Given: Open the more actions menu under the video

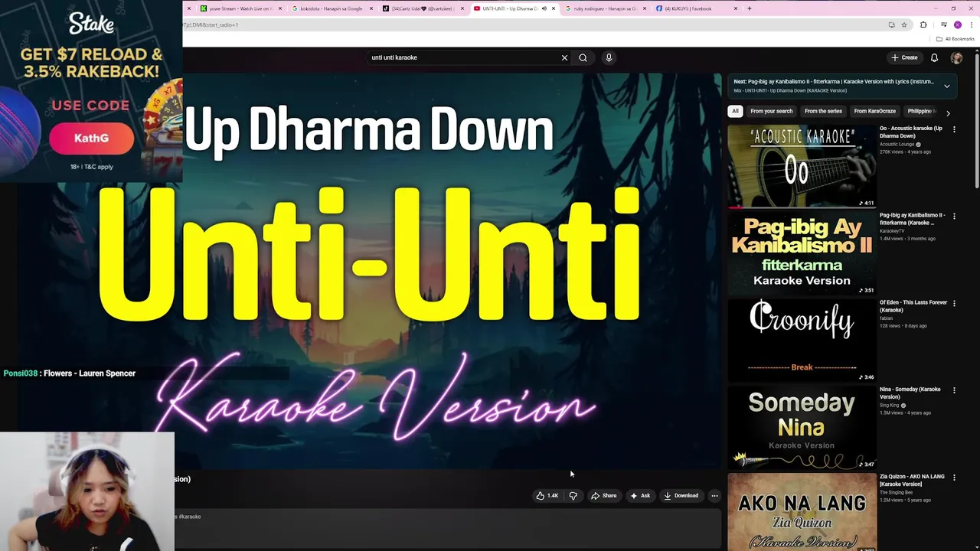Looking at the screenshot, I should (x=714, y=496).
